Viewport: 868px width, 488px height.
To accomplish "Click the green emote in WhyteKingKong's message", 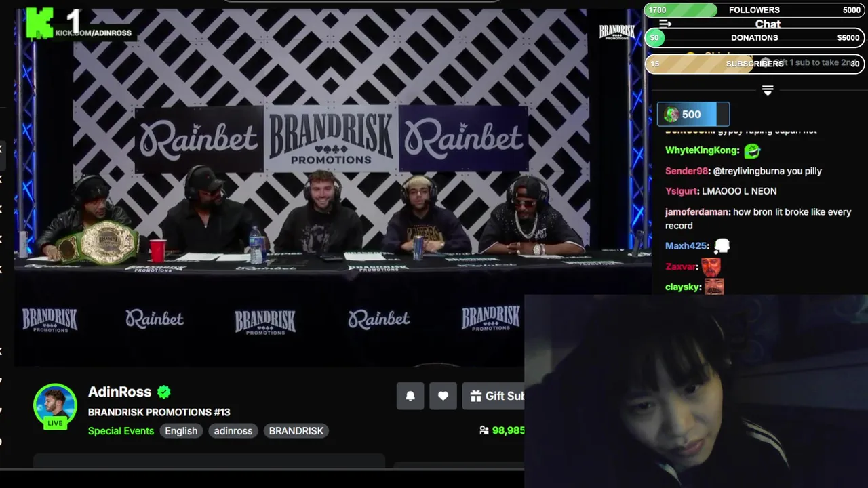I will (x=752, y=150).
